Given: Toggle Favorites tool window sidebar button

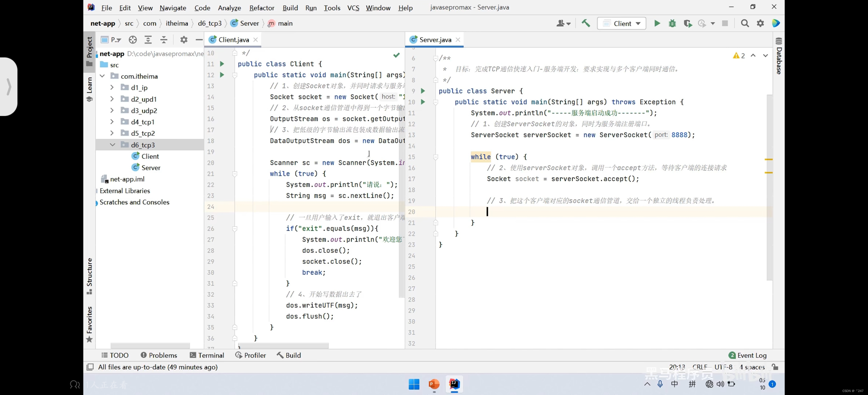Looking at the screenshot, I should [x=89, y=324].
